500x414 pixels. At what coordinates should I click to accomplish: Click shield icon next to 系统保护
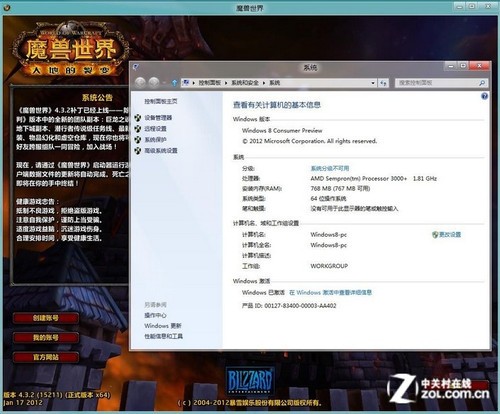click(x=138, y=140)
